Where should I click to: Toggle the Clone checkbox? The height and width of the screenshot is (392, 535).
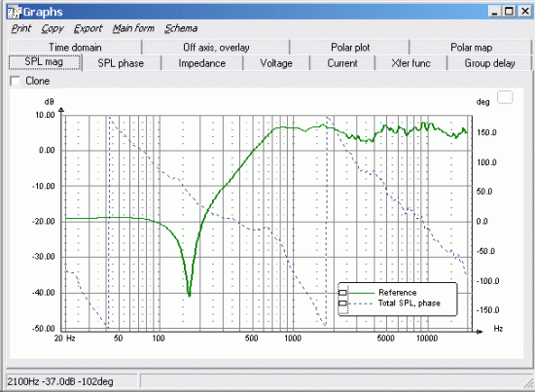tap(15, 81)
